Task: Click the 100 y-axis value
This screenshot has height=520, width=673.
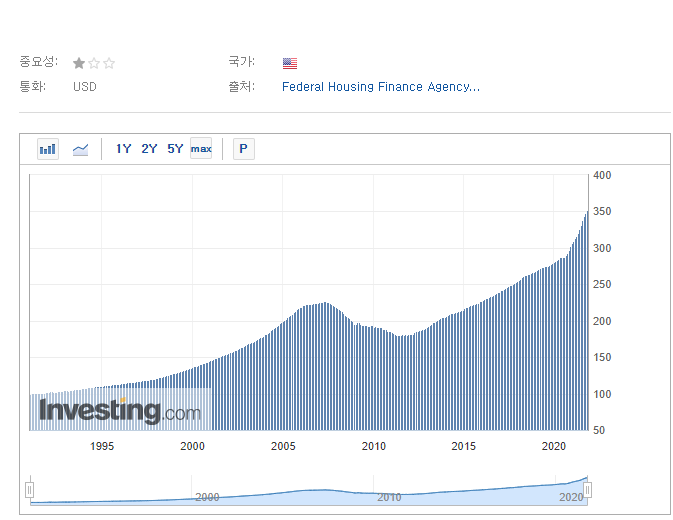Action: click(x=602, y=394)
